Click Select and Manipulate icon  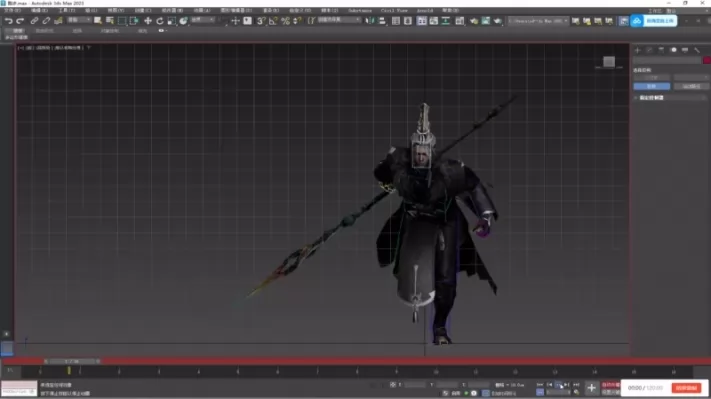tap(235, 21)
